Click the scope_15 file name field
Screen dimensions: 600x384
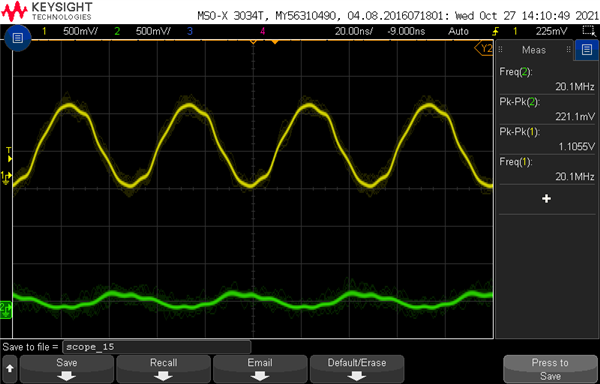click(157, 347)
